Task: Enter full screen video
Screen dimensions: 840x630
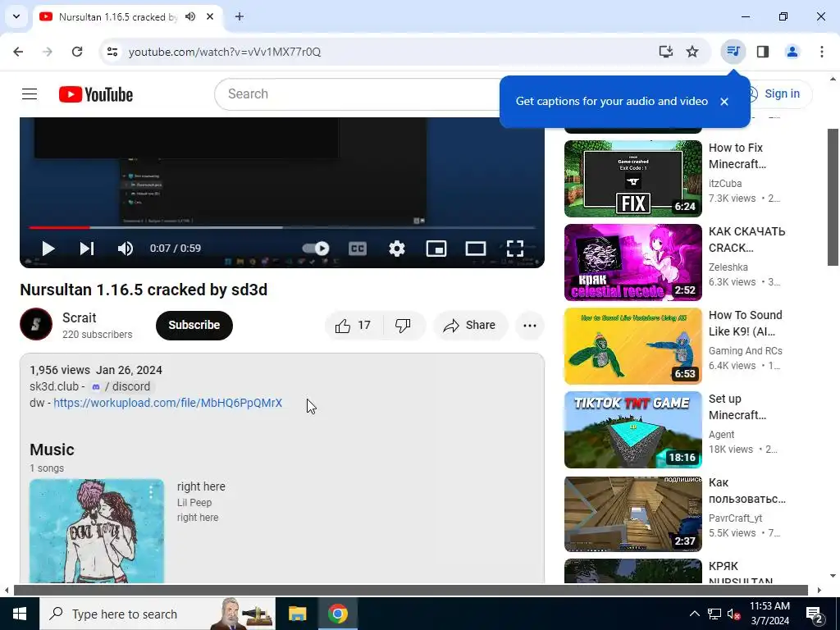Action: [515, 249]
